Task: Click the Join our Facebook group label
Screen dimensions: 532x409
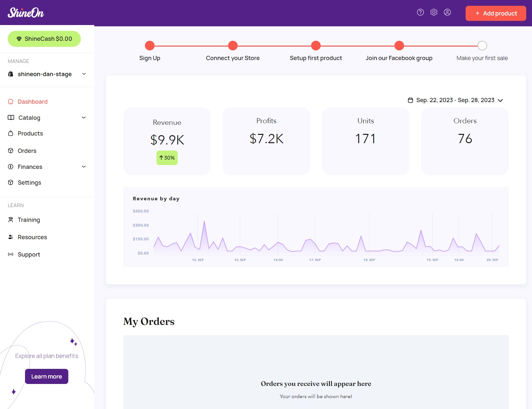Action: (x=399, y=58)
